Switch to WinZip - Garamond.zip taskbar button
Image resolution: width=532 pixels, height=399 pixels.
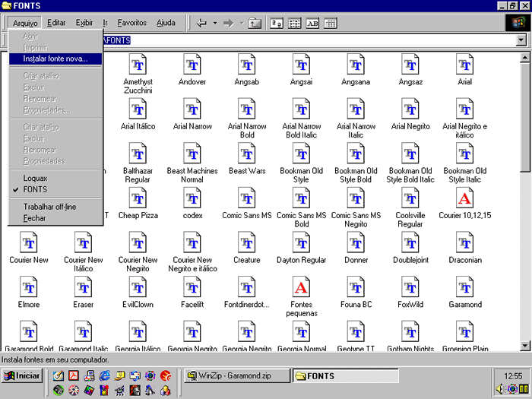pos(237,376)
